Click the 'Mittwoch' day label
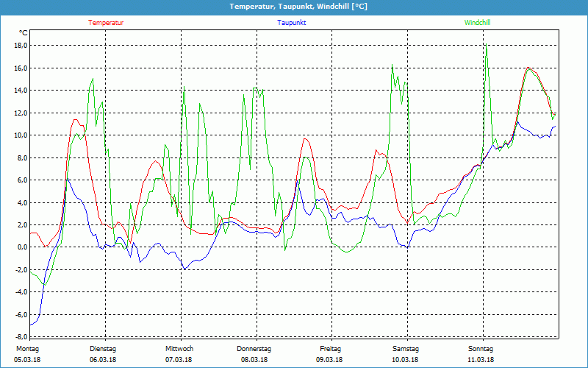 coord(179,349)
